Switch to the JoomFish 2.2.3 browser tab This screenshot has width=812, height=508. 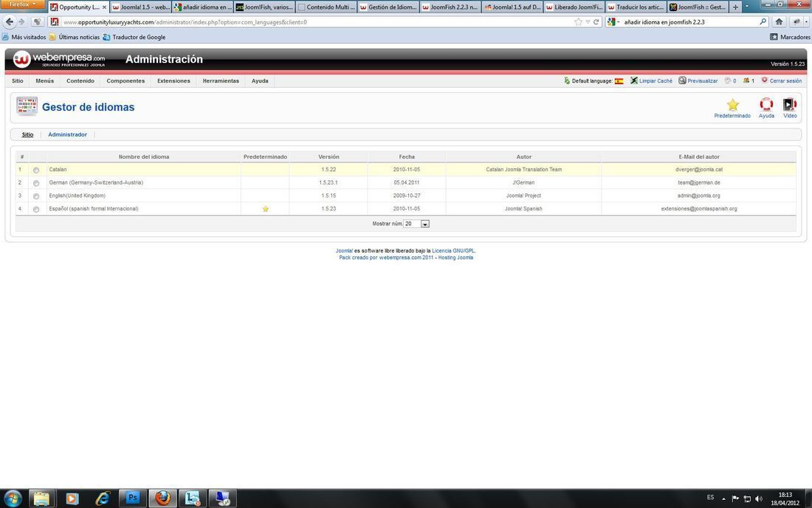450,7
